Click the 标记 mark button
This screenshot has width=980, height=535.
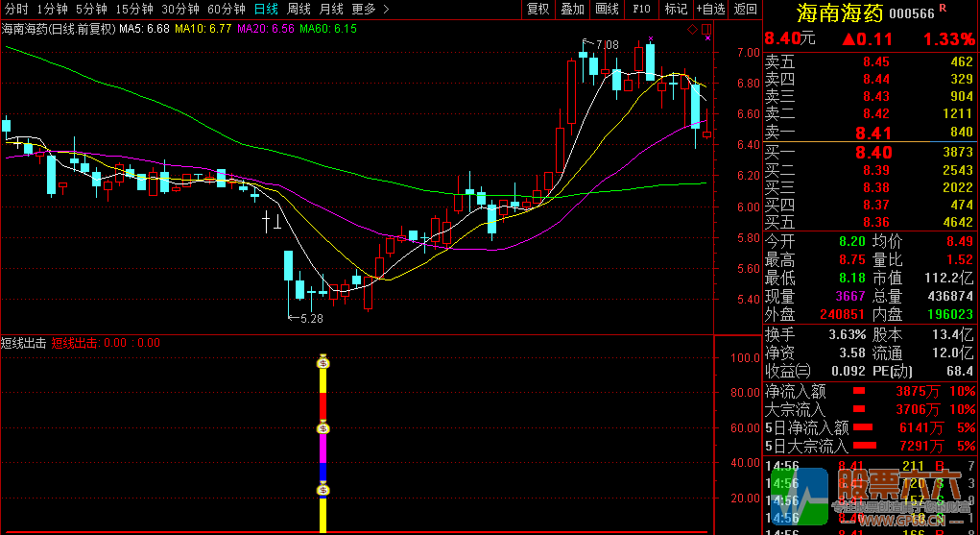click(676, 9)
